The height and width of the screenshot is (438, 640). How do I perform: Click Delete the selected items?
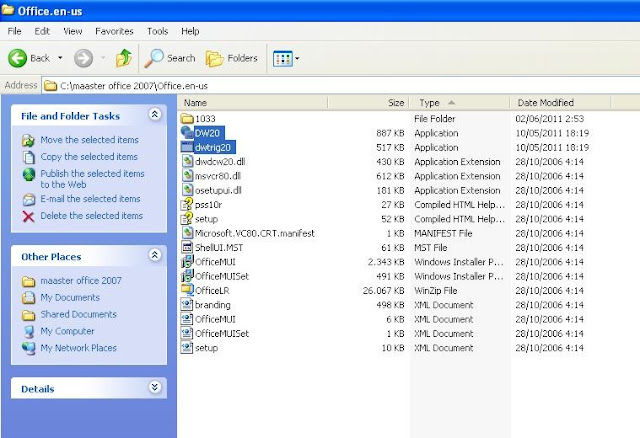(91, 216)
